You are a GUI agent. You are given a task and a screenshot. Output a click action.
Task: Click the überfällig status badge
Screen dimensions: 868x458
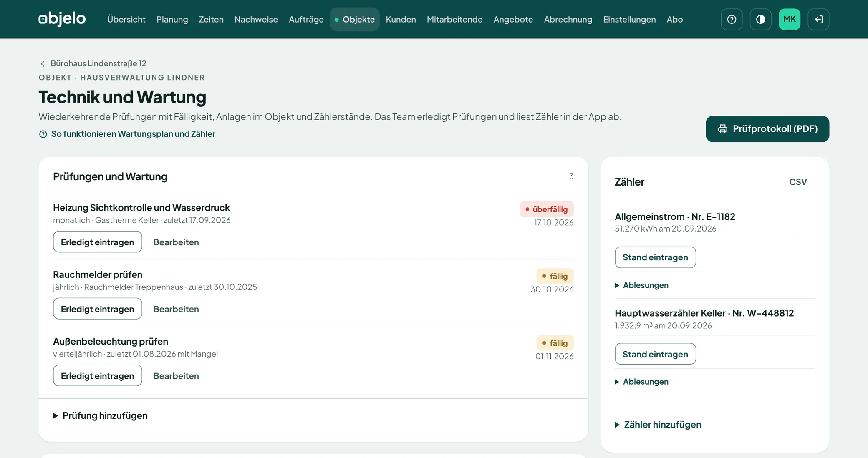click(547, 209)
